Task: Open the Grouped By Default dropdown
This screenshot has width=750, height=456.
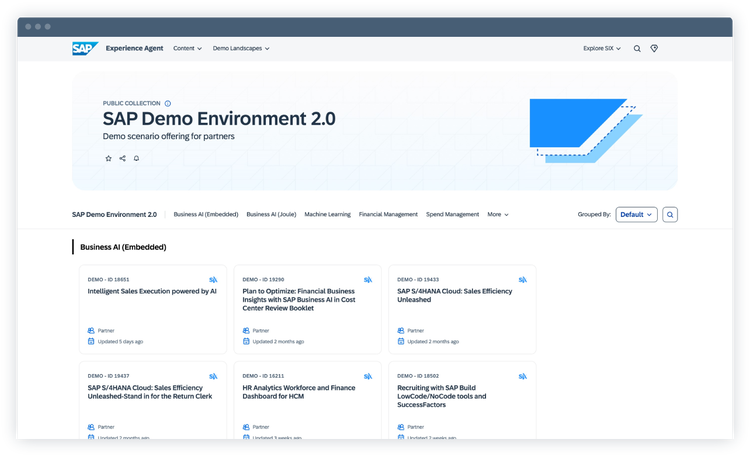Action: point(636,214)
